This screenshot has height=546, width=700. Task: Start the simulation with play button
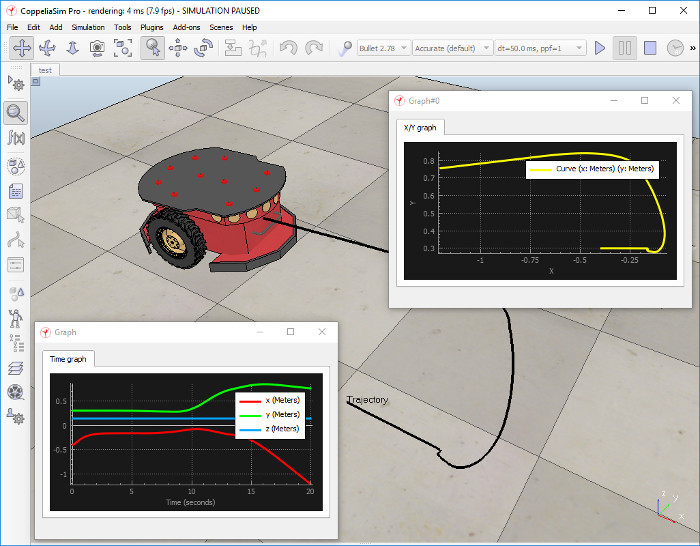pos(600,48)
